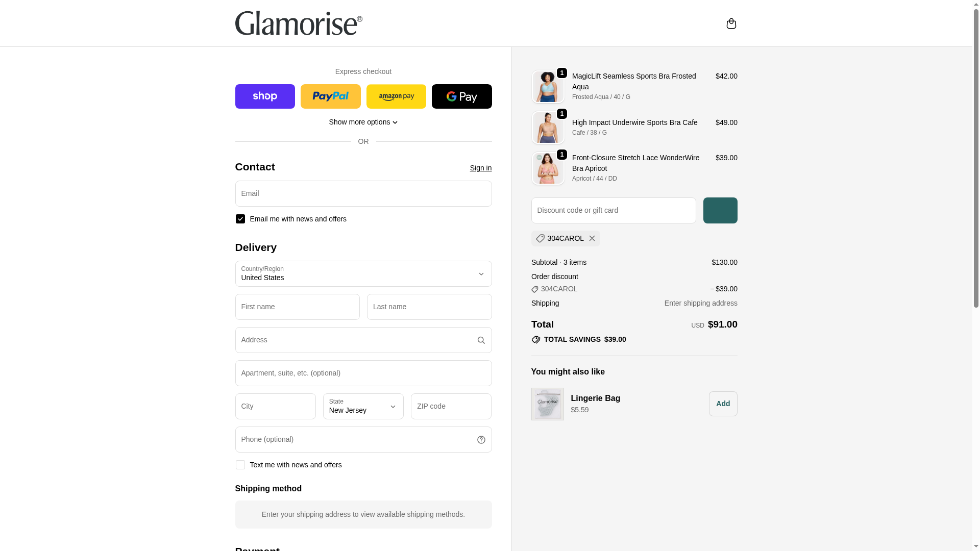Image resolution: width=980 pixels, height=551 pixels.
Task: Remove the 304CAROL discount code tag
Action: [592, 238]
